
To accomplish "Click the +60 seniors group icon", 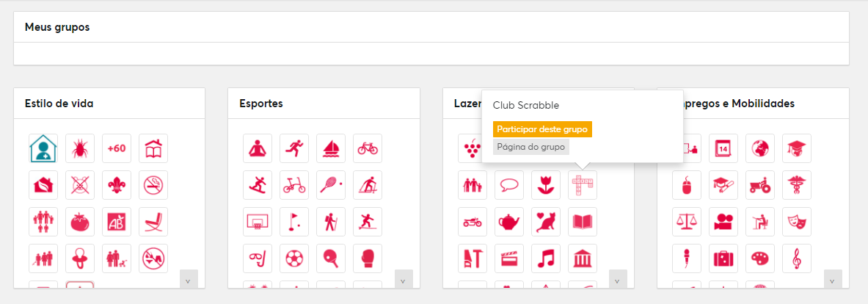I will [117, 148].
